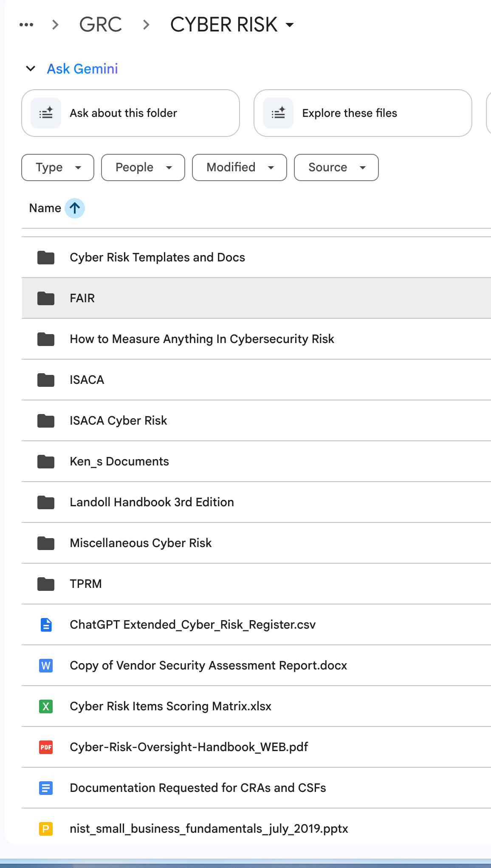Open the Source filter dropdown
This screenshot has width=491, height=868.
coord(336,167)
